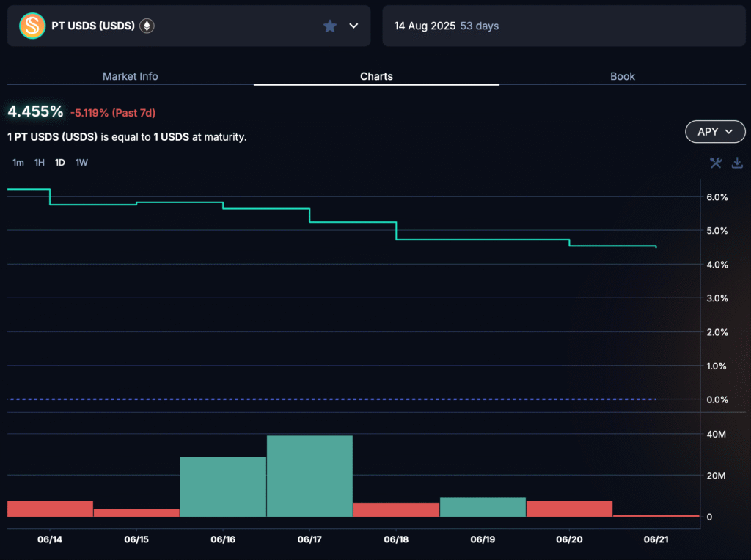Toggle the favorite star for PT USDS
751x560 pixels.
coord(330,26)
